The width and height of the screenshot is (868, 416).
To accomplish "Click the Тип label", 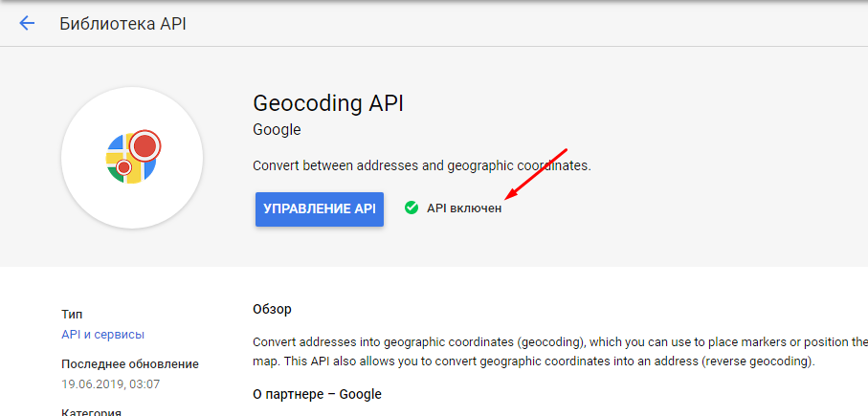I will [72, 314].
